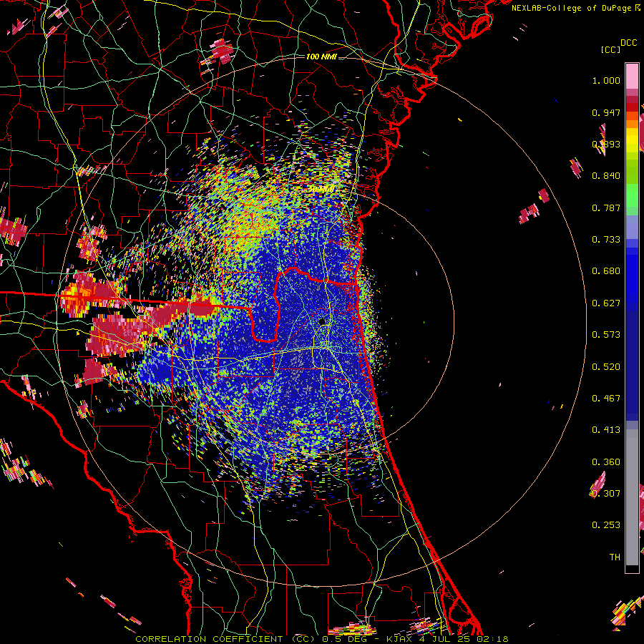The width and height of the screenshot is (644, 644).
Task: Click the TH threshold label
Action: coord(615,557)
